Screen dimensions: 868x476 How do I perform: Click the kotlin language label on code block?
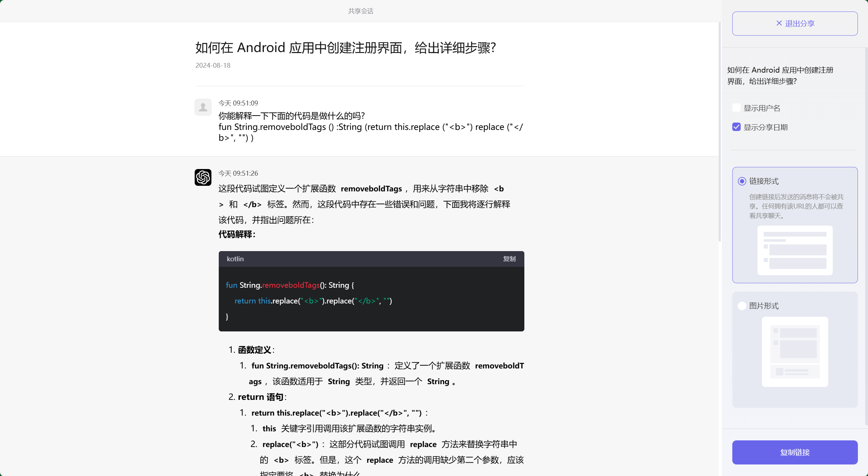tap(235, 259)
